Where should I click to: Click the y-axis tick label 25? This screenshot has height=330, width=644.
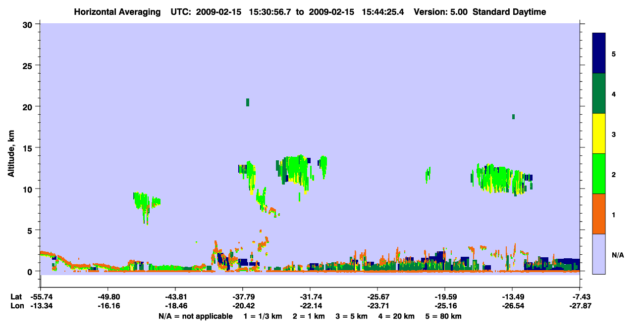tap(28, 65)
